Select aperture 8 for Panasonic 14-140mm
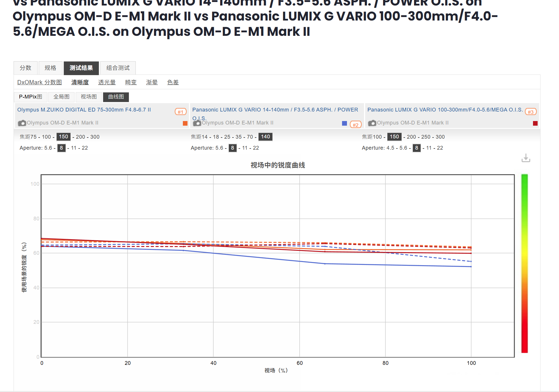Screen dimensions: 559x392 click(x=233, y=148)
